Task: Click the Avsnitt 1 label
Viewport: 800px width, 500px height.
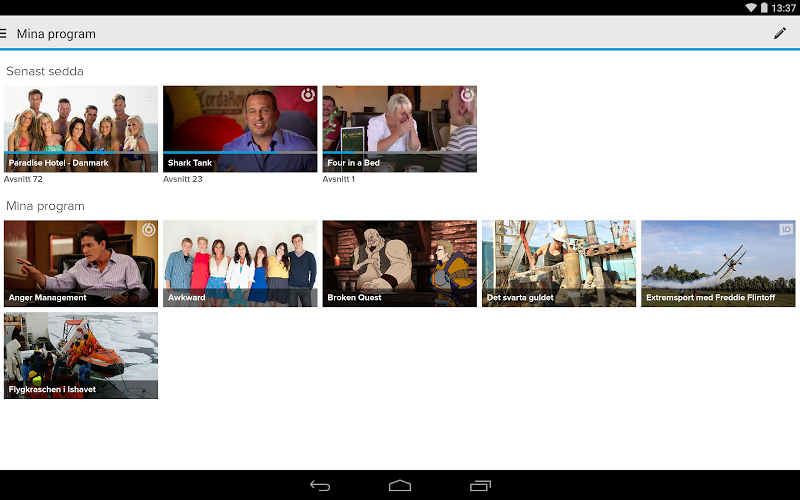Action: tap(338, 179)
